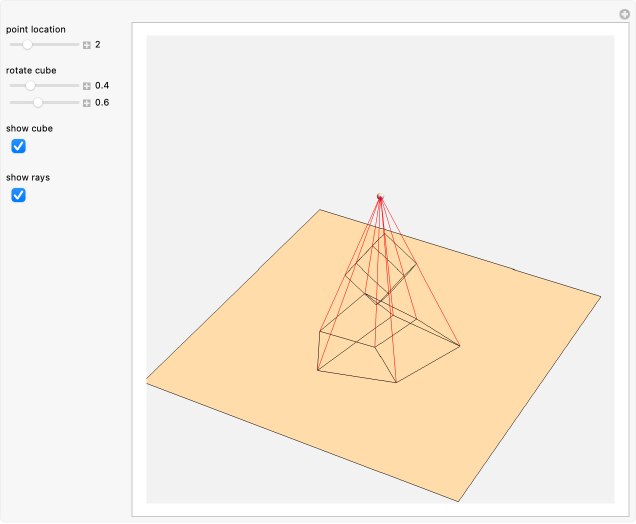This screenshot has width=636, height=524.
Task: Click the rotate cube value 0.4
Action: [102, 86]
